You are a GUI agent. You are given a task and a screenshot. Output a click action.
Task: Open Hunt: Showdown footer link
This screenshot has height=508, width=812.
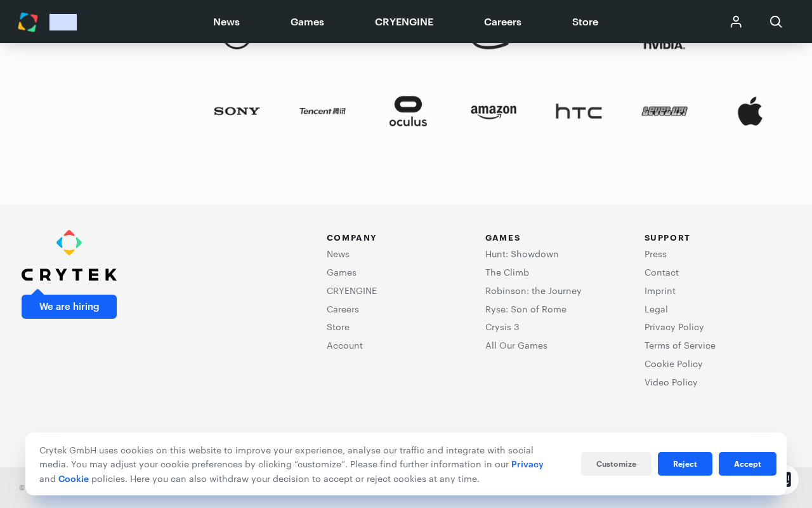tap(522, 254)
